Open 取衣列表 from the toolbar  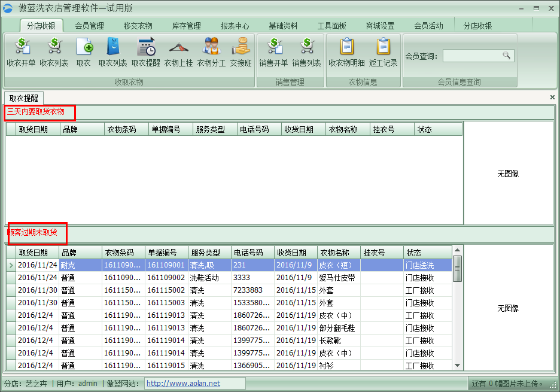[112, 51]
